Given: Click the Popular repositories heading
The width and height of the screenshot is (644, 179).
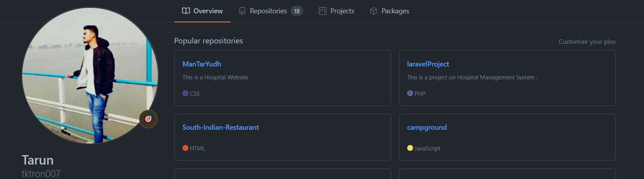Looking at the screenshot, I should coord(208,41).
